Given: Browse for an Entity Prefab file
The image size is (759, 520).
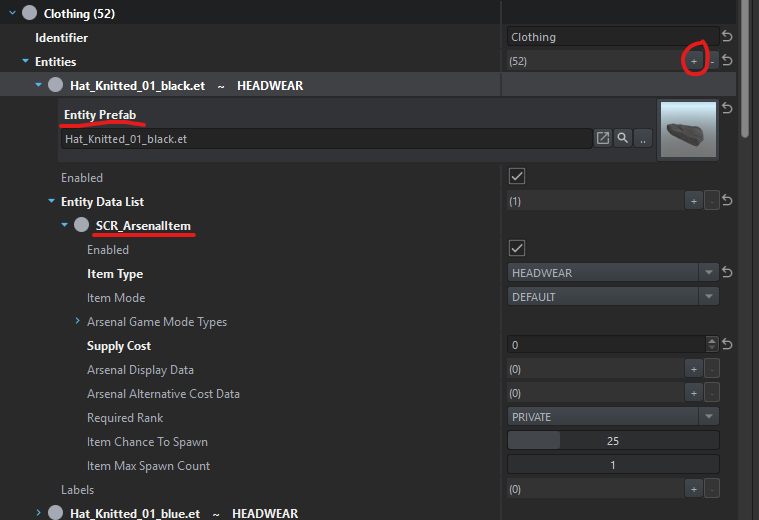Looking at the screenshot, I should pyautogui.click(x=643, y=138).
